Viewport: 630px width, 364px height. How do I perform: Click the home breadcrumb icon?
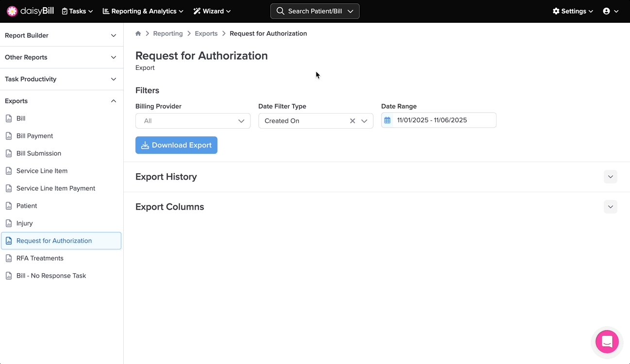click(138, 33)
